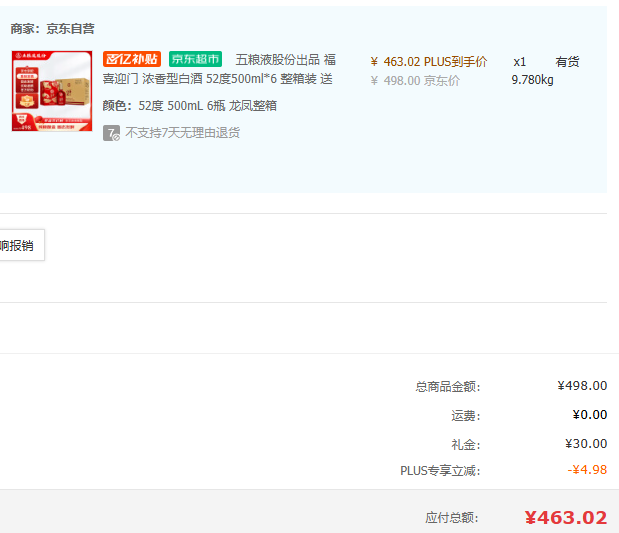Click the 礼金 value ¥30.00
This screenshot has height=533, width=619.
pyautogui.click(x=586, y=444)
